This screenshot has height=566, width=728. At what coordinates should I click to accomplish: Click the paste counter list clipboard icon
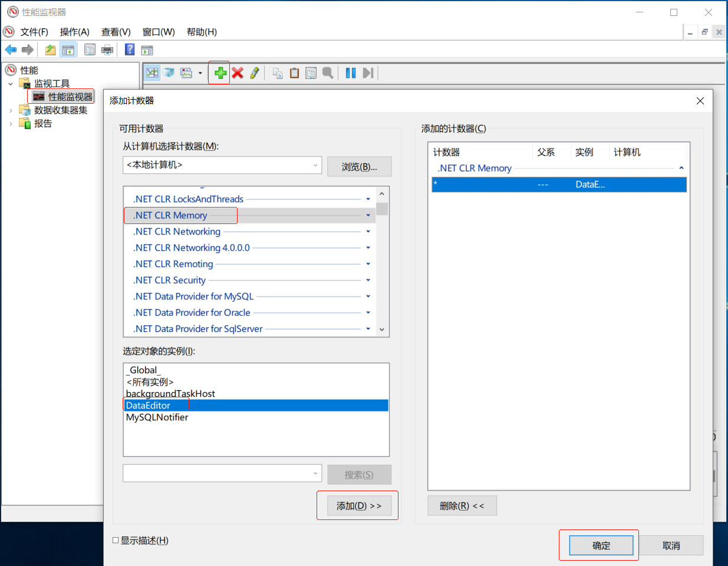[294, 73]
